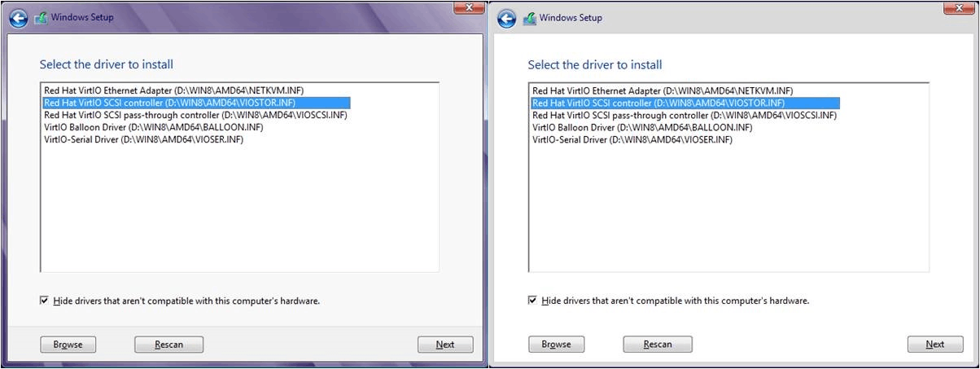980x369 pixels.
Task: Select Red Hat VirtIO Ethernet Adapter in right list
Action: [x=662, y=91]
